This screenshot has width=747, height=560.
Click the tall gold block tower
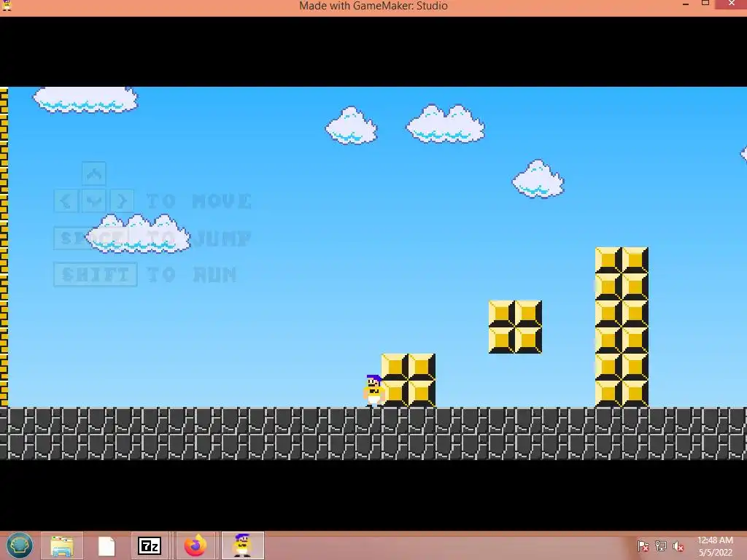[622, 327]
